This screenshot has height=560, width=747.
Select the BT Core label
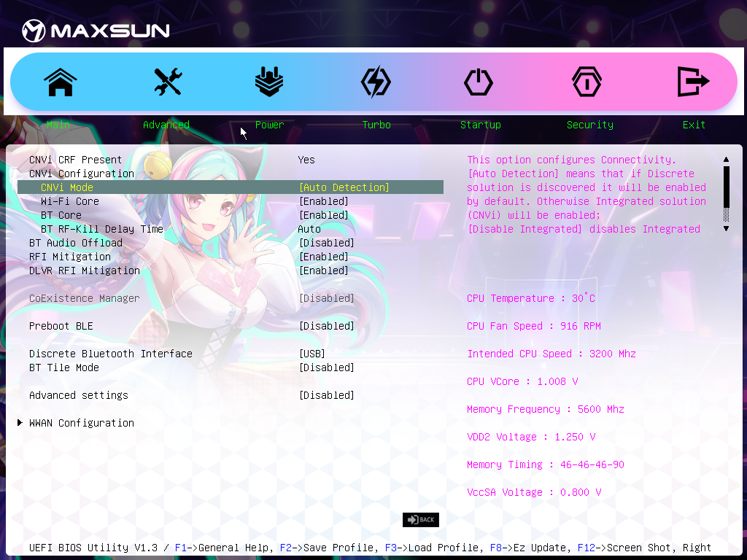(61, 215)
